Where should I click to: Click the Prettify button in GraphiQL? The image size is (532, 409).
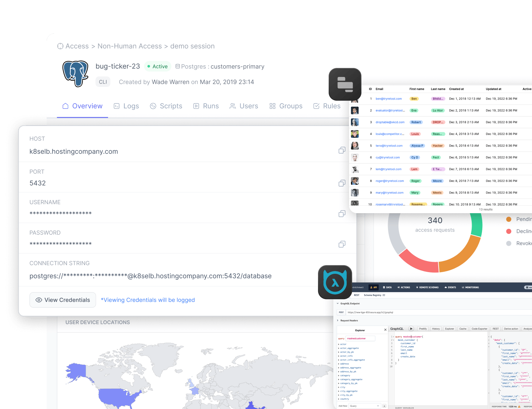[423, 329]
